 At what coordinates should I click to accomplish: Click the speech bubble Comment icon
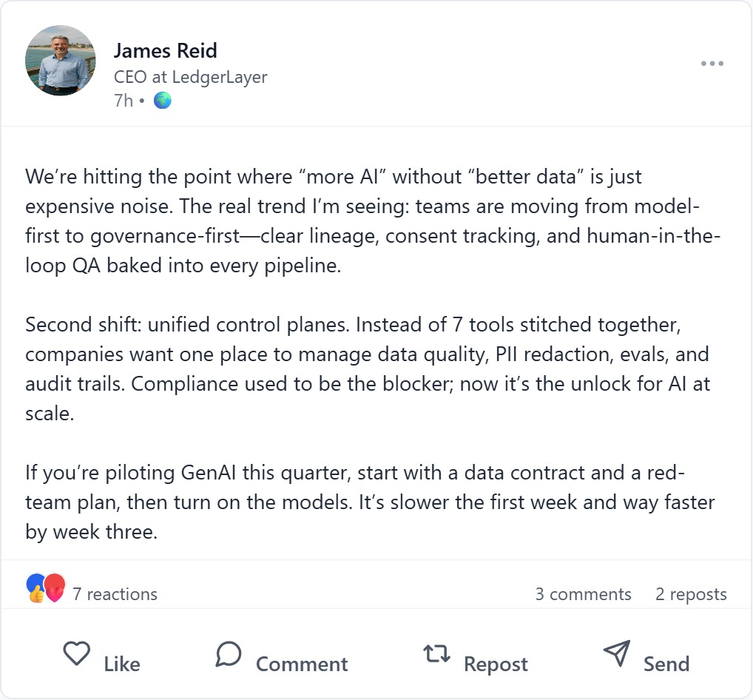coord(229,654)
